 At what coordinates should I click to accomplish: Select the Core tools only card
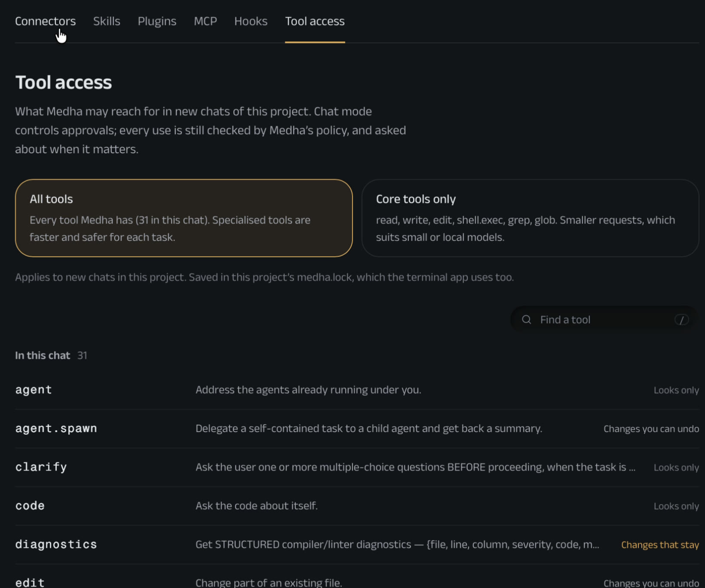pos(530,218)
